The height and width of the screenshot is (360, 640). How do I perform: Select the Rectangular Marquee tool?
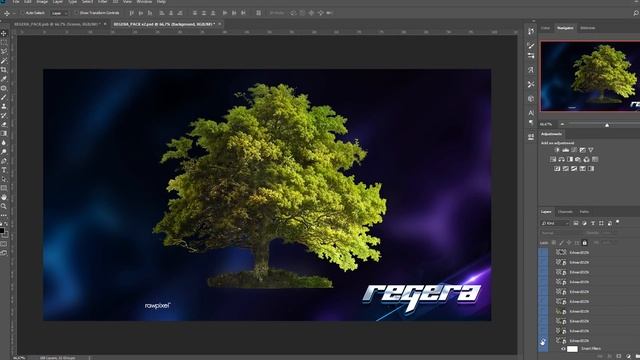(x=4, y=42)
